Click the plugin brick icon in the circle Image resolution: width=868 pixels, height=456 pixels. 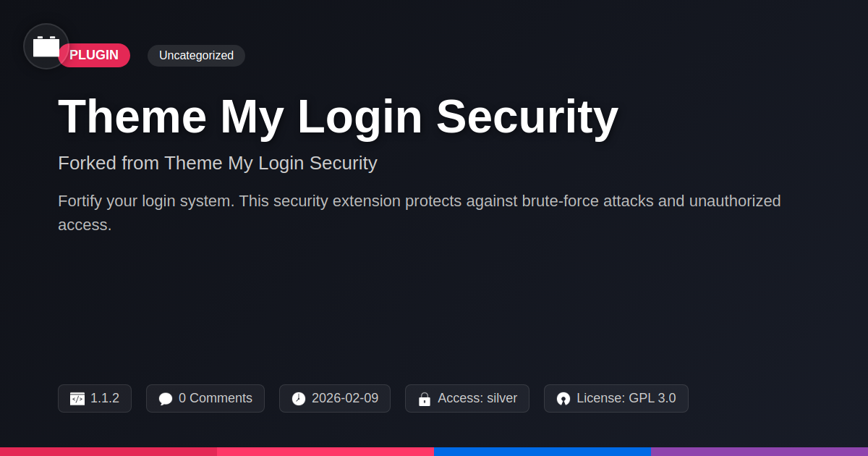coord(46,46)
